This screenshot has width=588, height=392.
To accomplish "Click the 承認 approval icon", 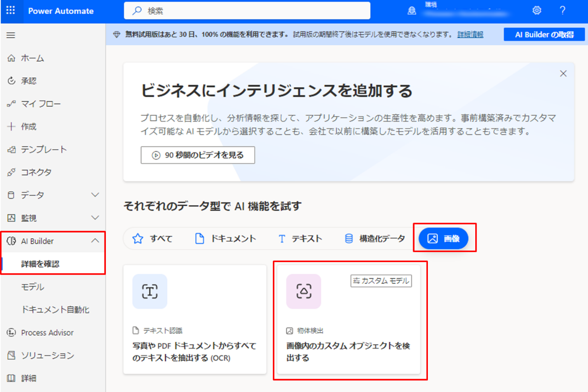I will click(12, 81).
